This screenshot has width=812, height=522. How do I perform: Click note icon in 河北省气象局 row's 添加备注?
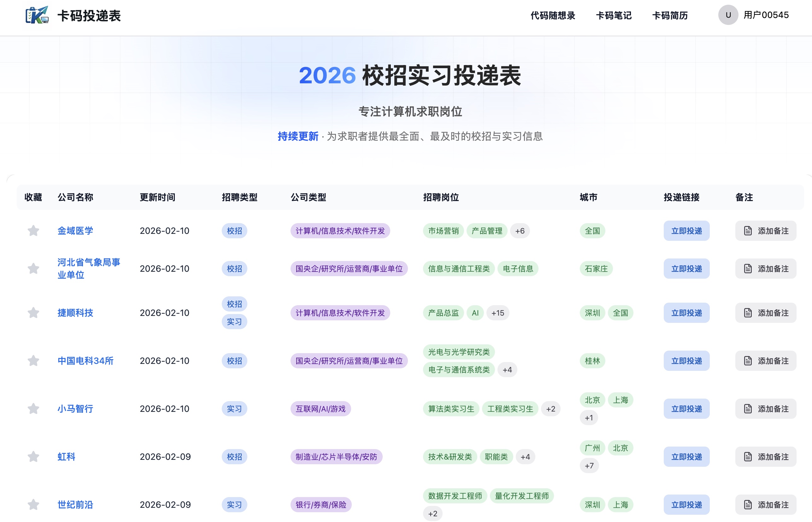pyautogui.click(x=748, y=269)
